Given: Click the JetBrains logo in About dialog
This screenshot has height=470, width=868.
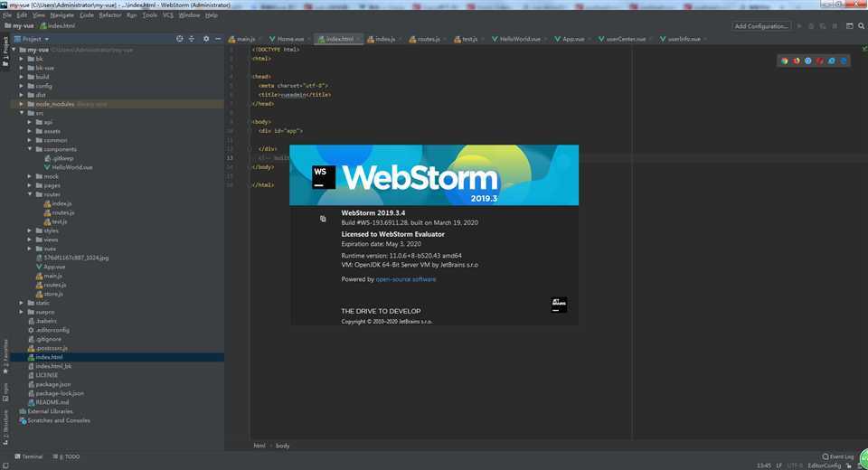Looking at the screenshot, I should coord(559,305).
